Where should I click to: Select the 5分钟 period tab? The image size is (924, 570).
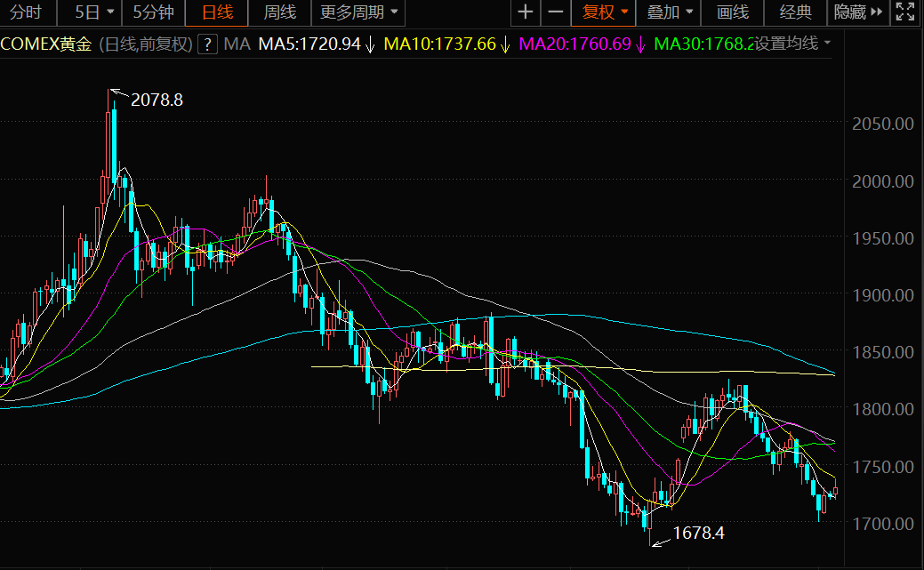[x=154, y=12]
